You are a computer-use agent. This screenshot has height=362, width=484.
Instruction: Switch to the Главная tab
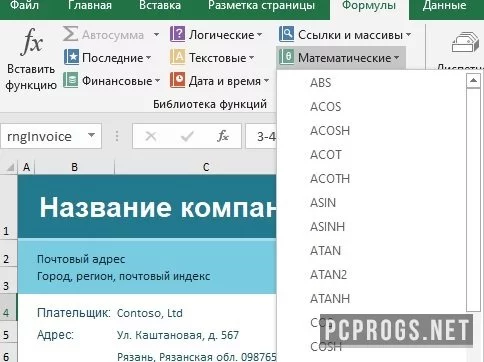[90, 5]
